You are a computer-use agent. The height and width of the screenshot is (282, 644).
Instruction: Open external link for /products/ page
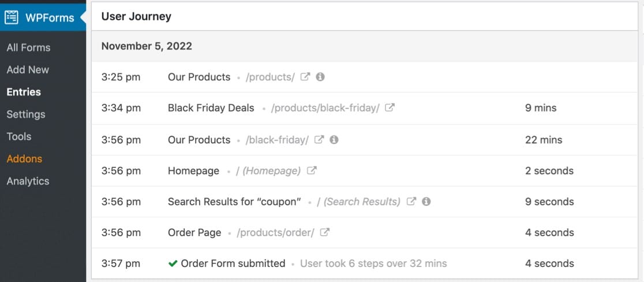click(305, 77)
